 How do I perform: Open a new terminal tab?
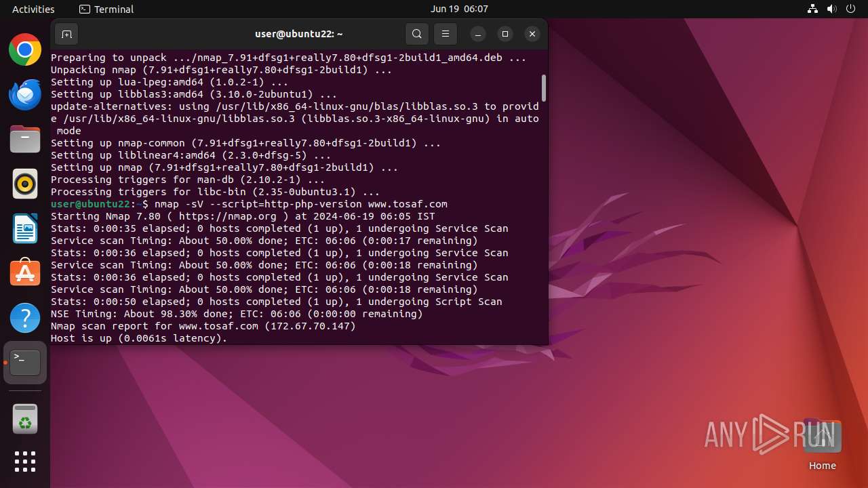tap(66, 34)
